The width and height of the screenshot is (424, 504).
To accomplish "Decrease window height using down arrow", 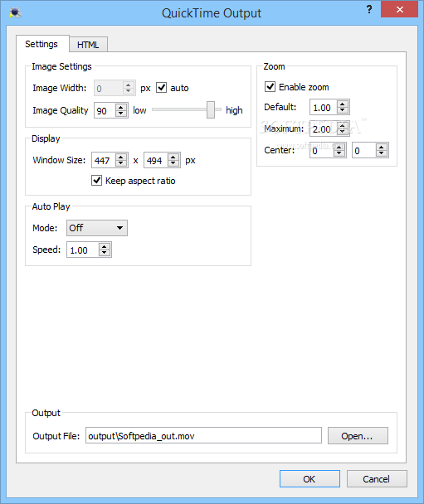I will point(173,163).
